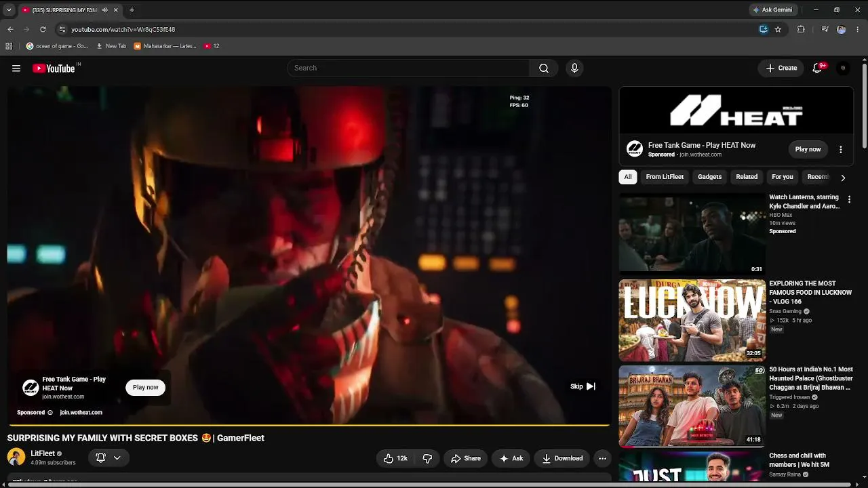Click the browser address bar URL
Image resolution: width=868 pixels, height=488 pixels.
(123, 29)
